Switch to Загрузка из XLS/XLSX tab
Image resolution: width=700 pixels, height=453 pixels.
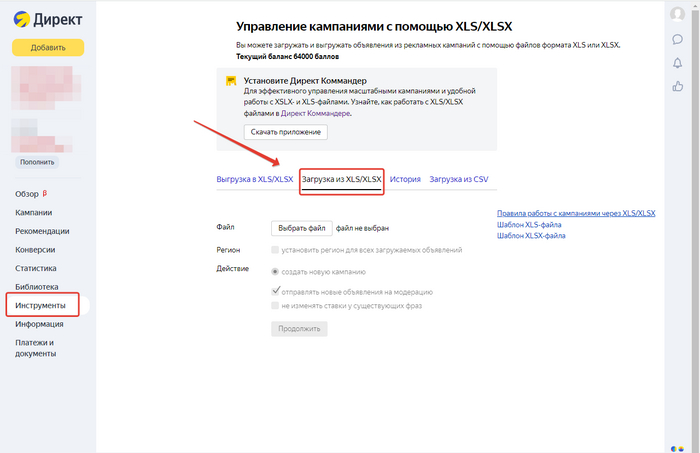point(342,179)
